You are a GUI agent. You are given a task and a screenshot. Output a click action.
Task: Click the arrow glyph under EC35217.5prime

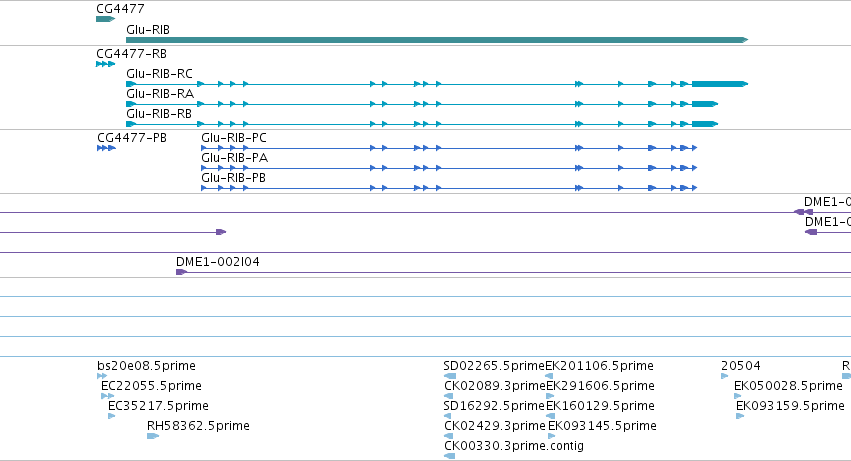coord(112,416)
